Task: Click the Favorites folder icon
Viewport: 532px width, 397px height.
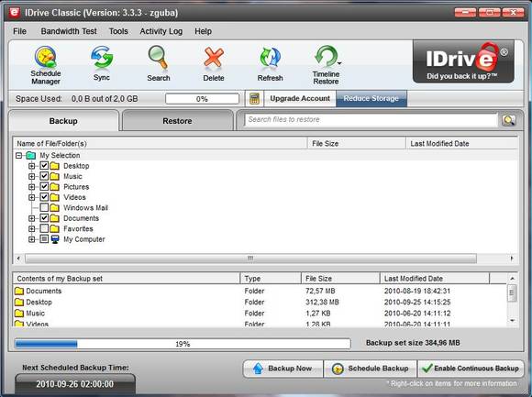Action: click(x=54, y=229)
